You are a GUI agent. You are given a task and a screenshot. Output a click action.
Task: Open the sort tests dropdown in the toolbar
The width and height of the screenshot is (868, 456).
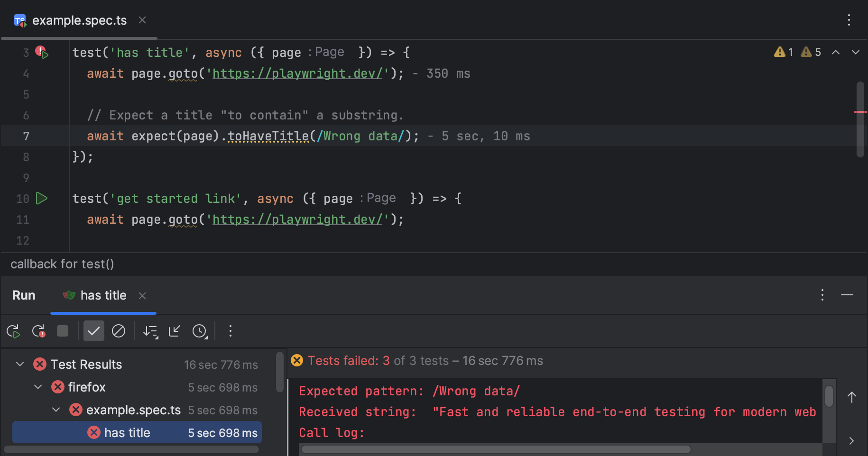[150, 331]
